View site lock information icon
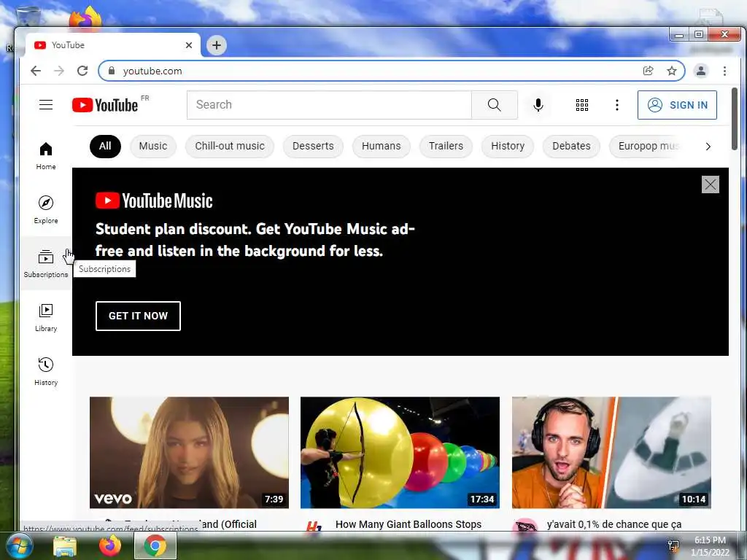The width and height of the screenshot is (747, 560). [112, 71]
